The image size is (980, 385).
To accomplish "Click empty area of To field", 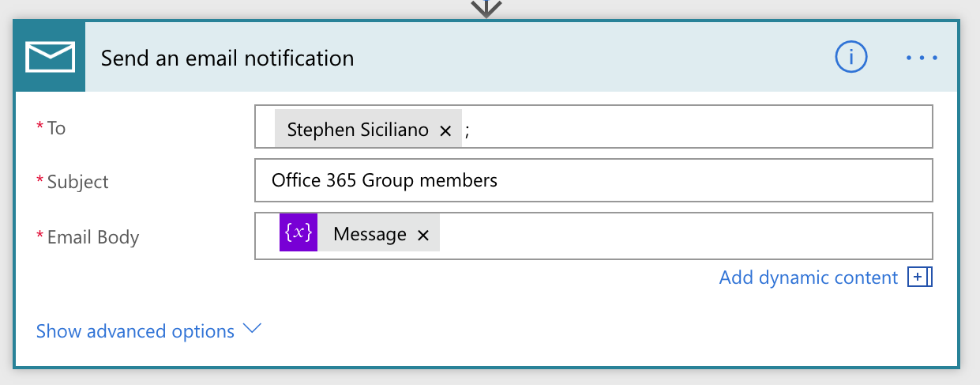I will tap(695, 127).
